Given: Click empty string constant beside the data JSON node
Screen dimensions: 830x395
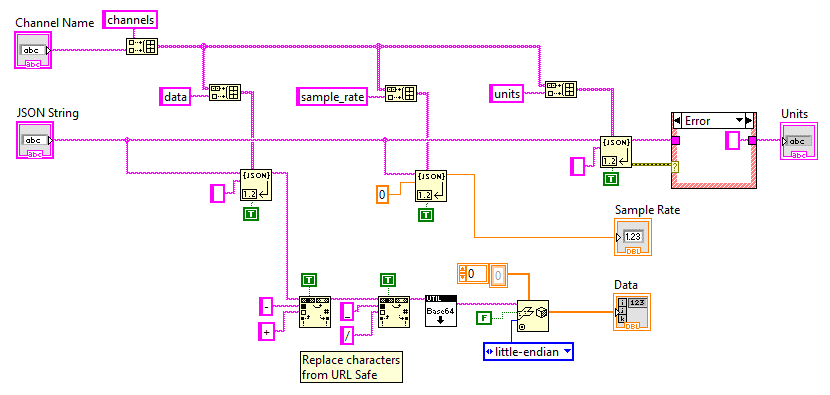Looking at the screenshot, I should coord(218,193).
